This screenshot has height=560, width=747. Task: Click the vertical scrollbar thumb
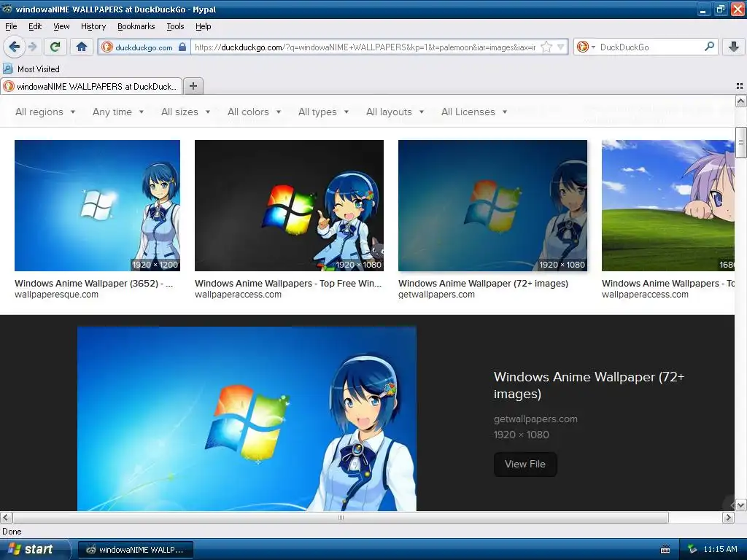(x=740, y=142)
